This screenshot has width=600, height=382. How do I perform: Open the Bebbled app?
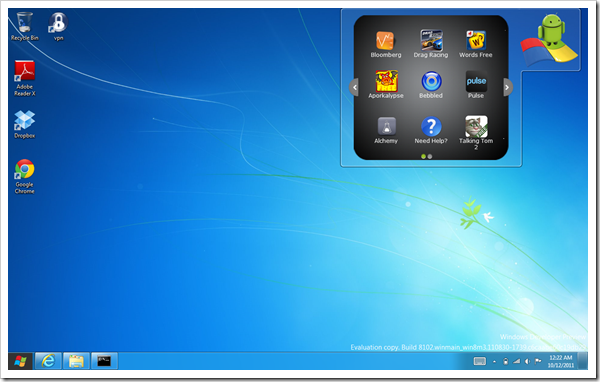point(431,85)
